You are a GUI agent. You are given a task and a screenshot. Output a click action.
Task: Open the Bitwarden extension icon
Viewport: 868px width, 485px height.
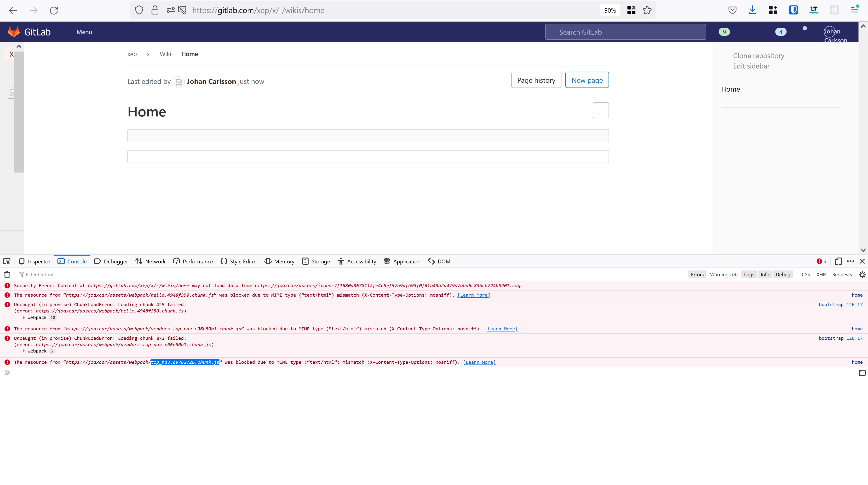[793, 10]
